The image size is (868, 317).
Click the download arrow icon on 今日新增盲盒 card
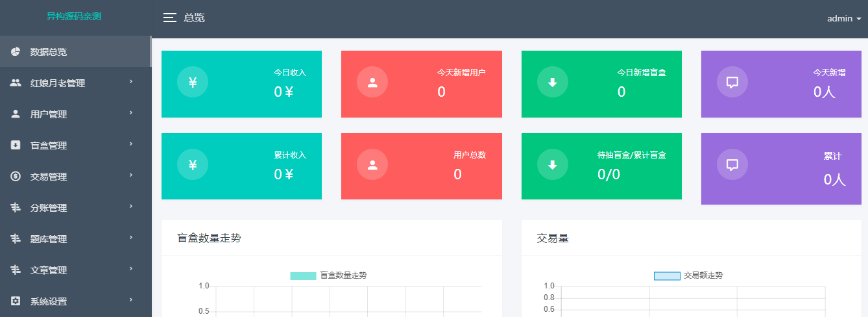pyautogui.click(x=553, y=82)
